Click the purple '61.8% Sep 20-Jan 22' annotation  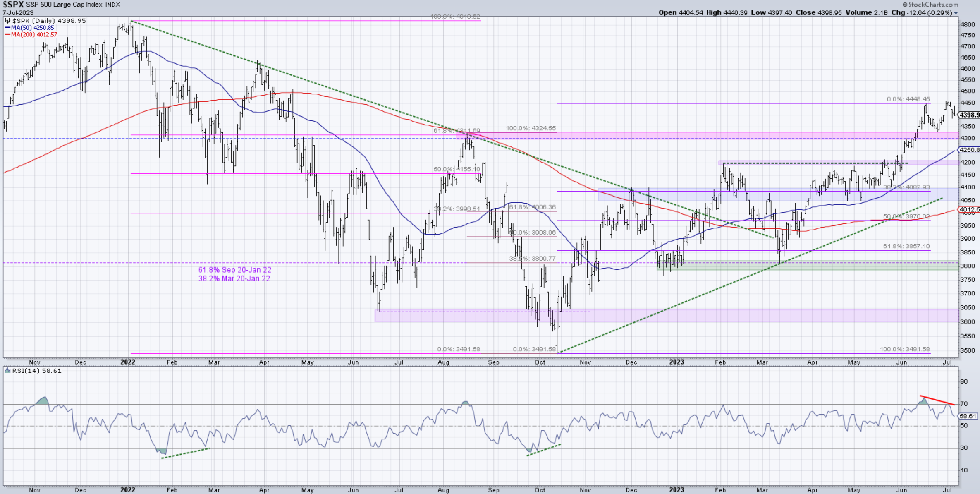coord(234,270)
